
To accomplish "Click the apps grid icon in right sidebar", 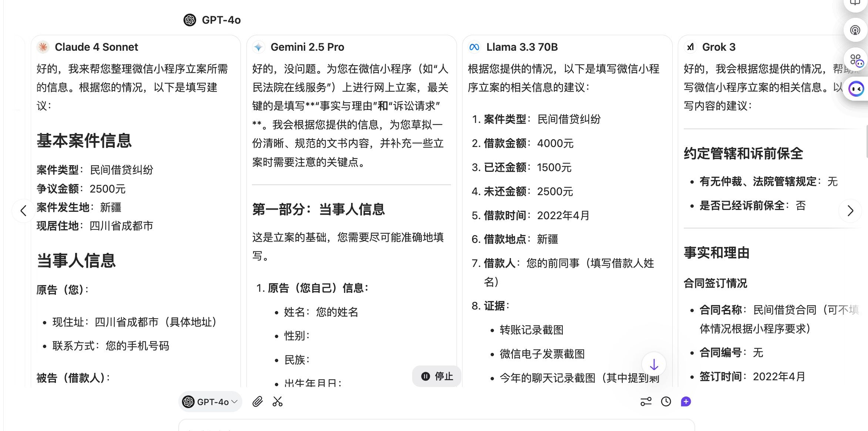I will [x=856, y=60].
